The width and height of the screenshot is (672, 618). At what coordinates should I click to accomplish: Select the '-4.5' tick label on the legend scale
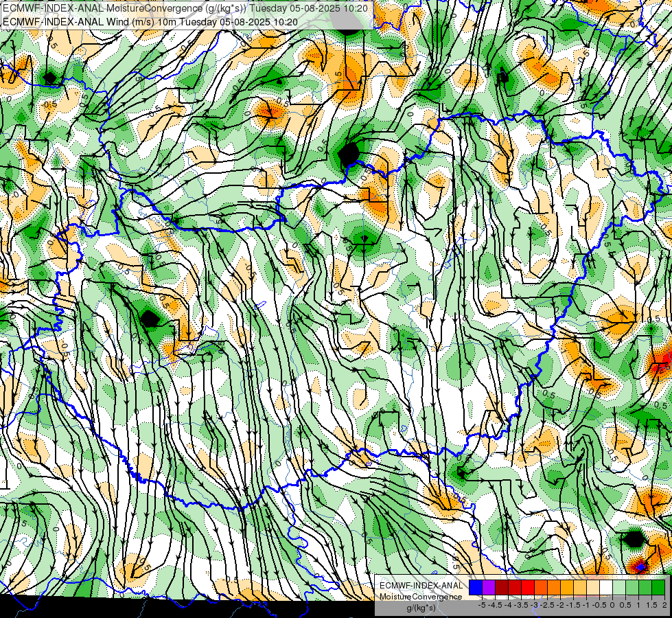[x=495, y=605]
